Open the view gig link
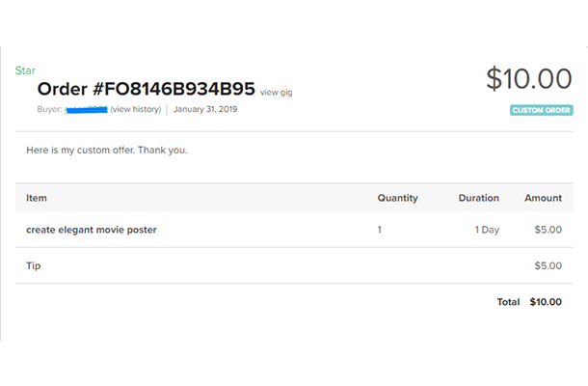The image size is (588, 386). pos(276,93)
